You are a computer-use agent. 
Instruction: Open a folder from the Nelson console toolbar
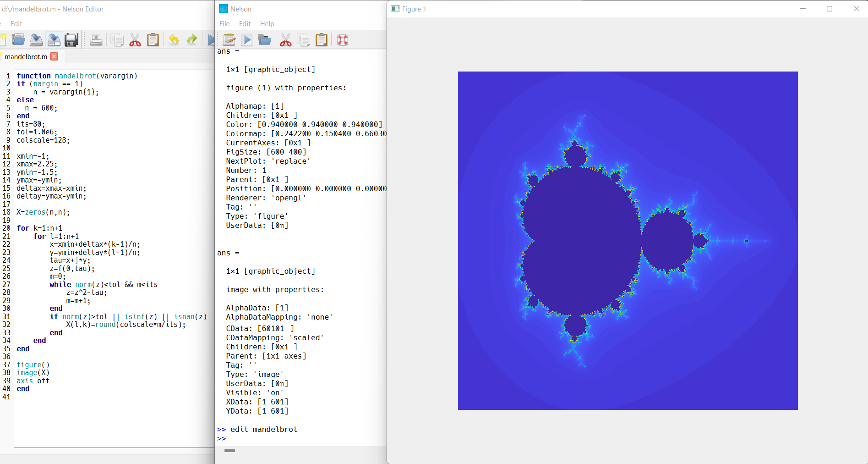coord(264,40)
